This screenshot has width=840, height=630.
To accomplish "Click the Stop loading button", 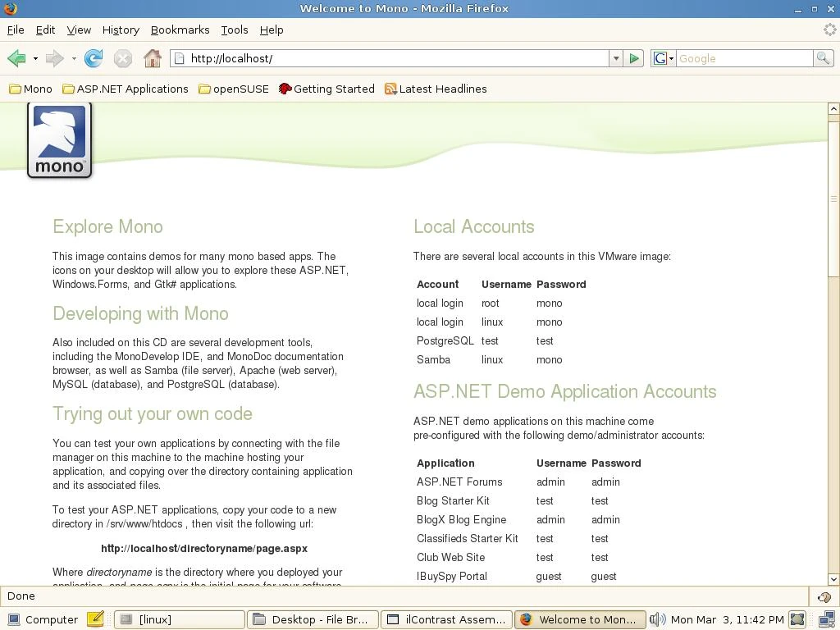I will 123,58.
